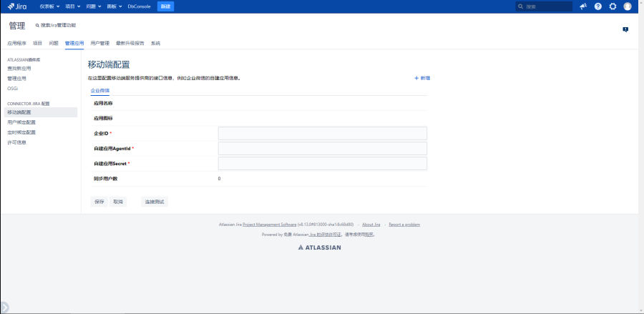Expand the 问题 dropdown menu
This screenshot has width=644, height=314.
[x=93, y=6]
